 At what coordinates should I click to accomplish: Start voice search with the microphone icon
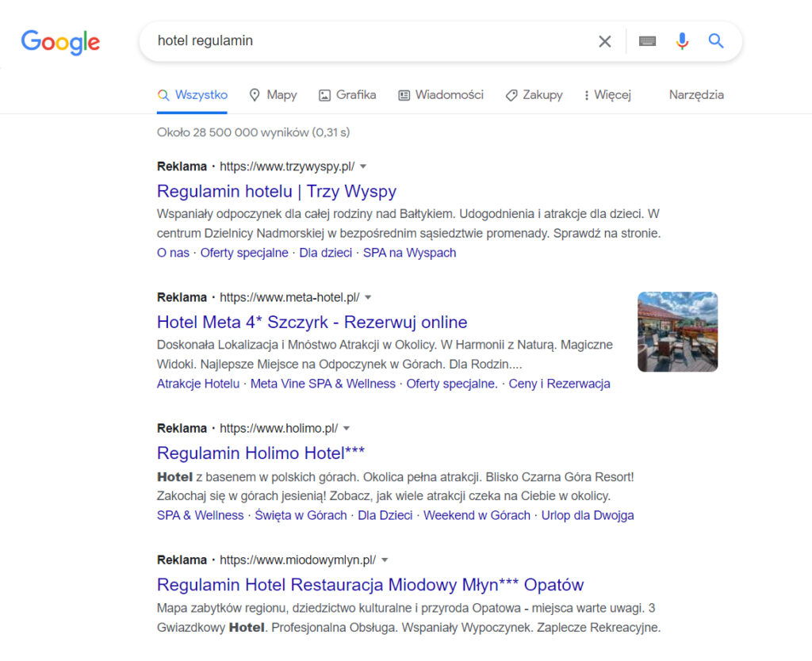(x=682, y=40)
